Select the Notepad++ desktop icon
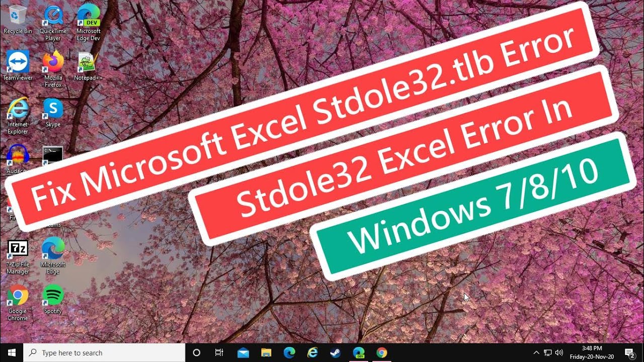The height and width of the screenshot is (362, 644). (x=88, y=66)
